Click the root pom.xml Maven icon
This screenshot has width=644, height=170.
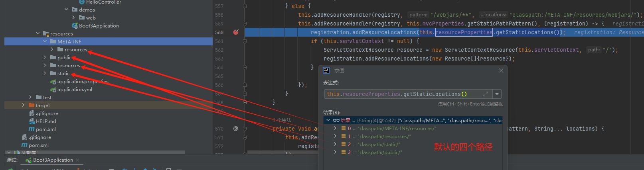24,145
